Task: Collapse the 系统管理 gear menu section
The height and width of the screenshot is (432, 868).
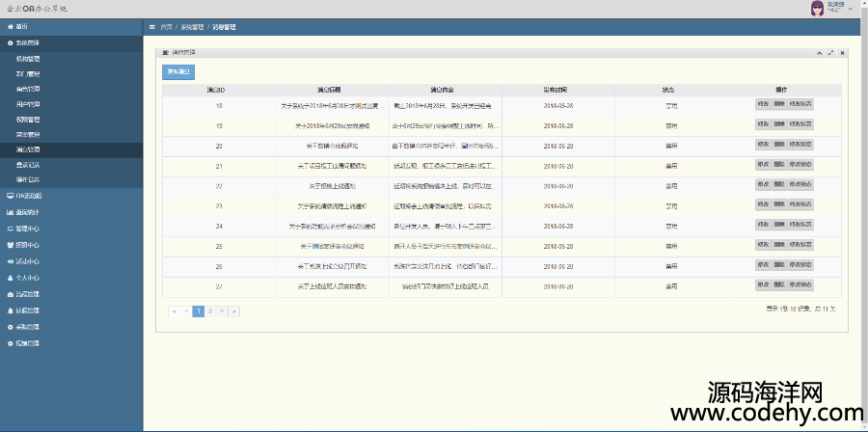Action: coord(71,42)
